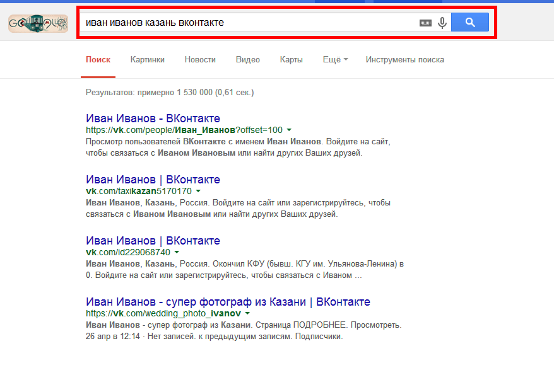Open result 'Иван Иванов - ВКонтакте'
The height and width of the screenshot is (392, 554).
153,118
